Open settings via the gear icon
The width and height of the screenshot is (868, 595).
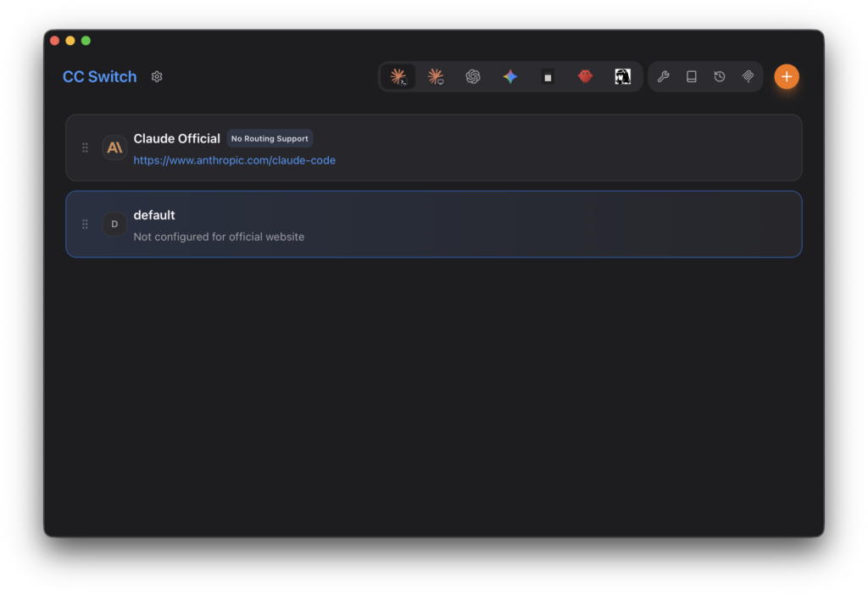coord(157,76)
